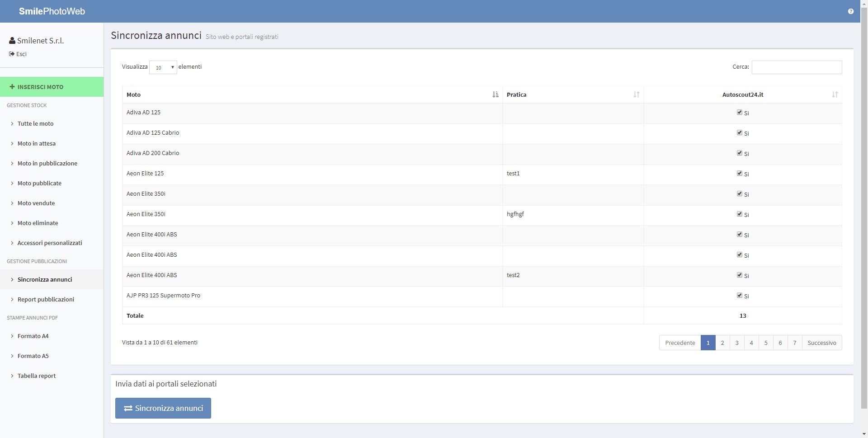The image size is (868, 438).
Task: Expand Moto in attesa chevron
Action: point(12,143)
